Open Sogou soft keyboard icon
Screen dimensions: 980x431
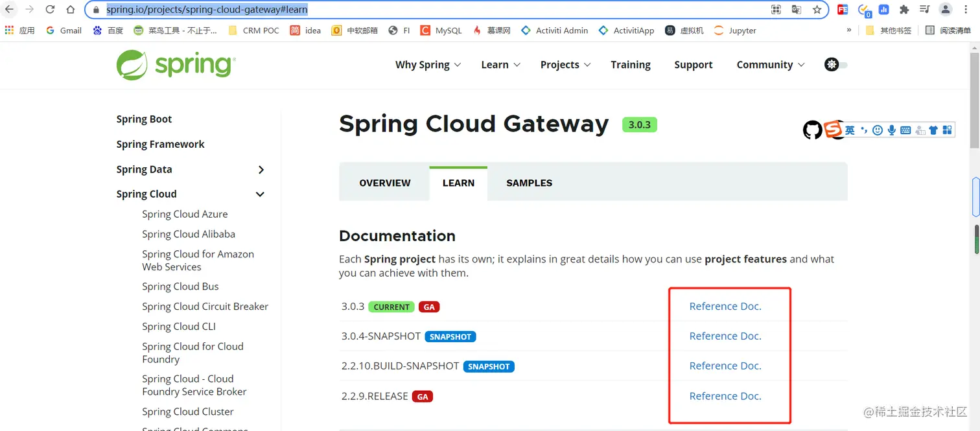click(905, 130)
